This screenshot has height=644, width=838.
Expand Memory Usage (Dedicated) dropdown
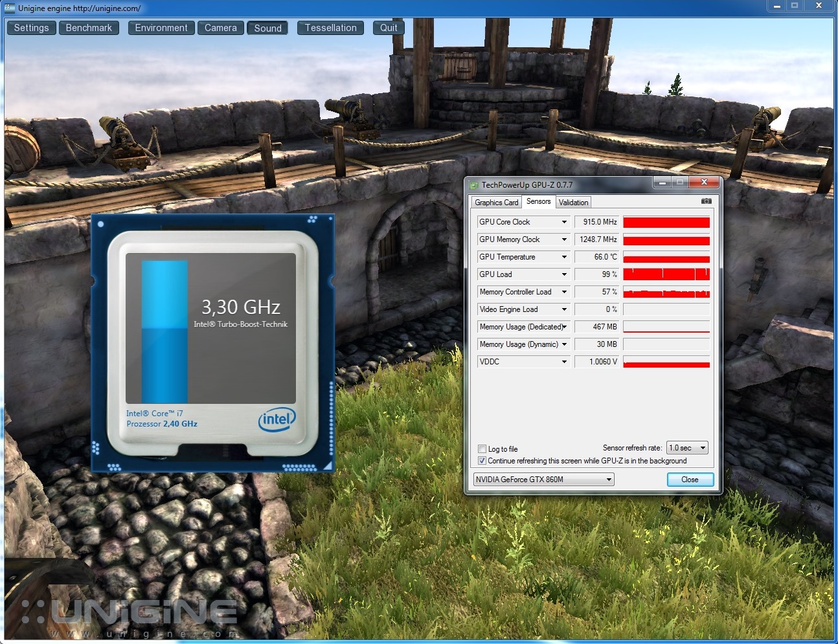(564, 327)
